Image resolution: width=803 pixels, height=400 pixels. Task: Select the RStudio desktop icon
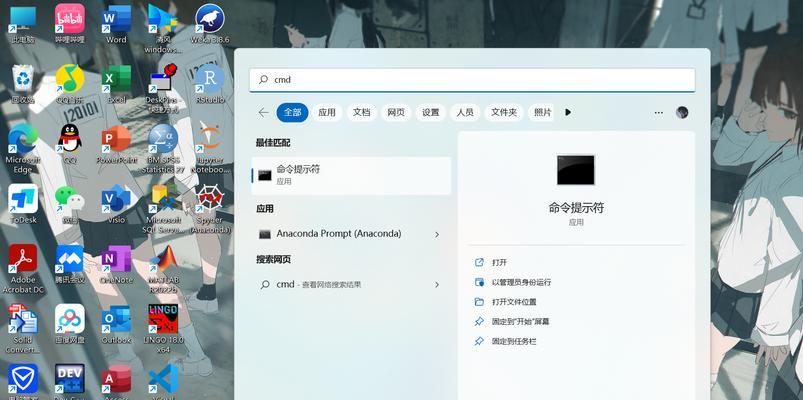point(209,84)
